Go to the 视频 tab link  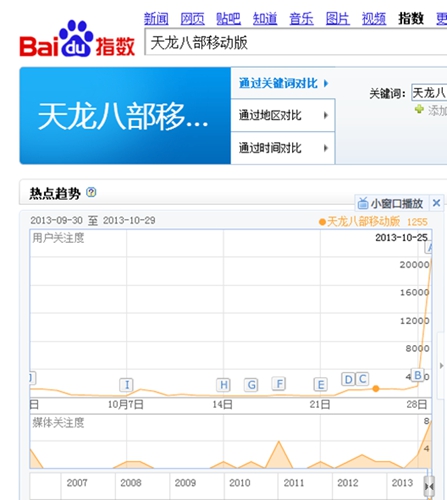(x=374, y=18)
